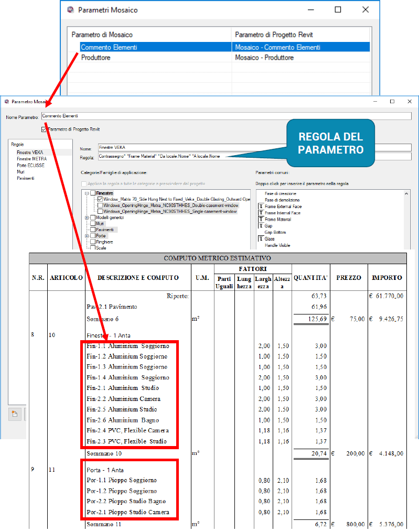Check the Single-casement-window Metra family checkbox
The image size is (419, 532).
pos(100,211)
